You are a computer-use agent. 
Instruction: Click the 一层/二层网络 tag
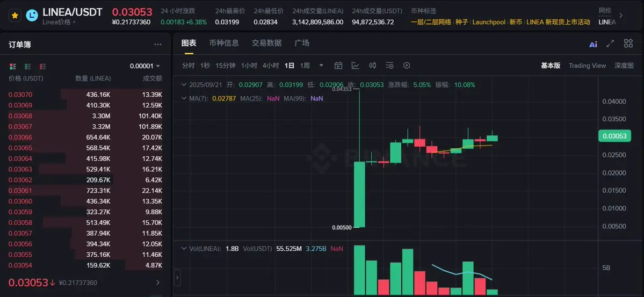click(x=431, y=22)
